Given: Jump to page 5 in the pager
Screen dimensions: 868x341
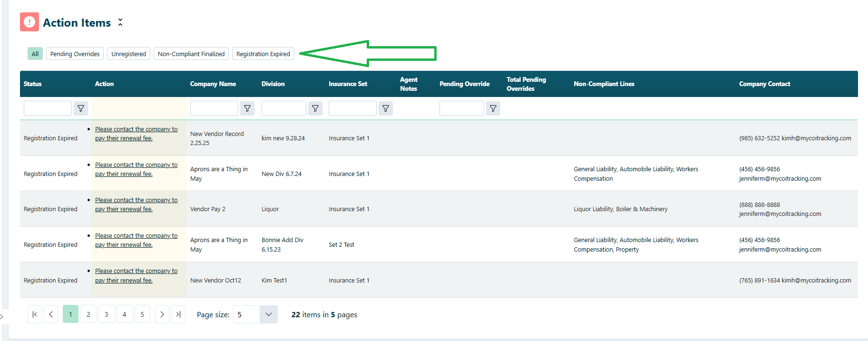Looking at the screenshot, I should [x=142, y=314].
